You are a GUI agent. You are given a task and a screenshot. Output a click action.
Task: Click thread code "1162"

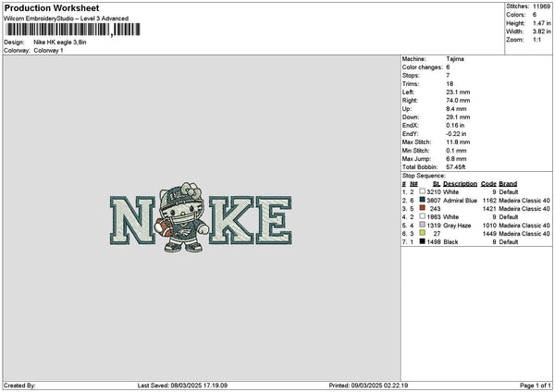489,201
